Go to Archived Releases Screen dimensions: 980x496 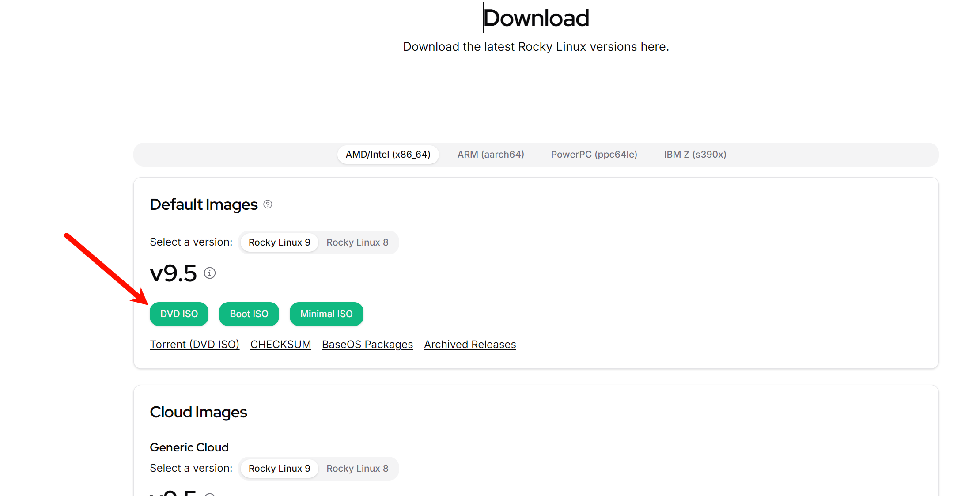pyautogui.click(x=470, y=345)
